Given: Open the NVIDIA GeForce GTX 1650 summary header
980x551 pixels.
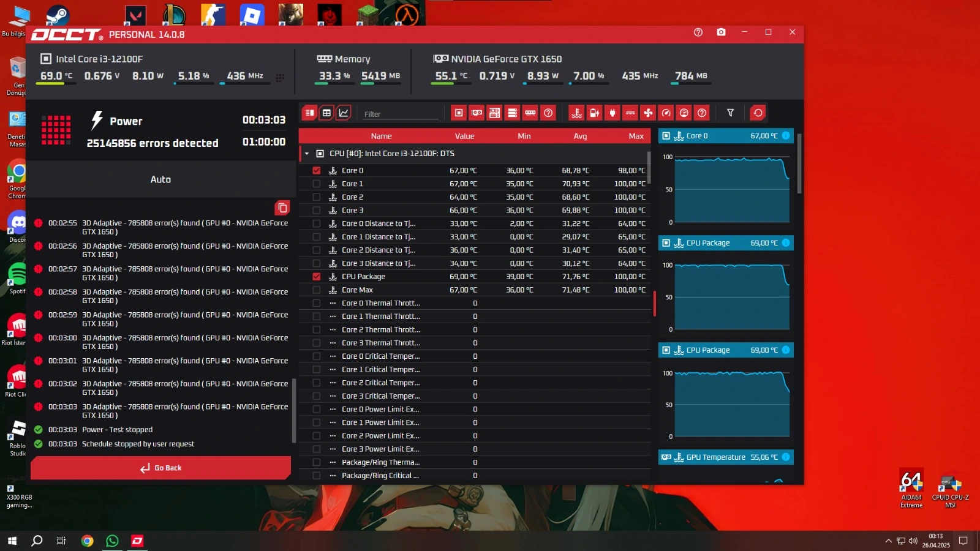Looking at the screenshot, I should coord(497,59).
